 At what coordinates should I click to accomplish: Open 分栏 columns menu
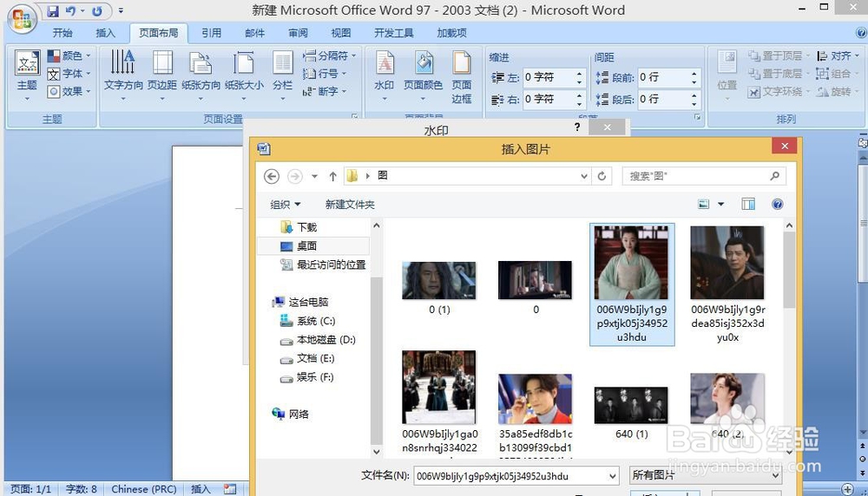[282, 75]
